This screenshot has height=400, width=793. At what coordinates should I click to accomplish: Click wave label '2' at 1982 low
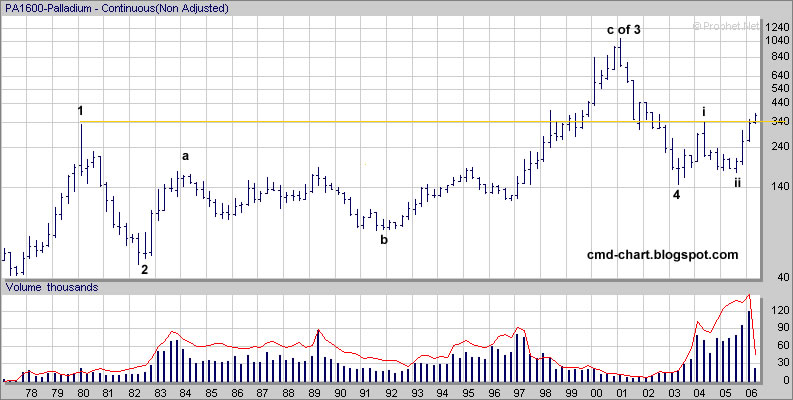(144, 270)
